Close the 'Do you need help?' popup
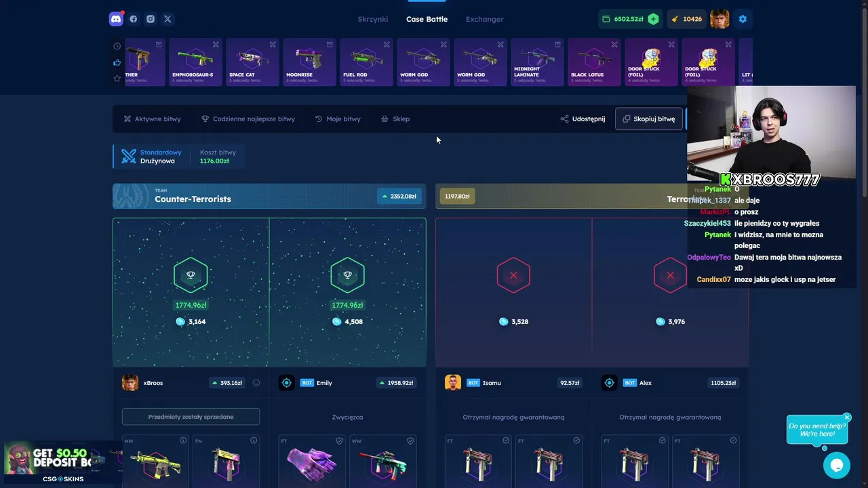The image size is (868, 488). 847,418
